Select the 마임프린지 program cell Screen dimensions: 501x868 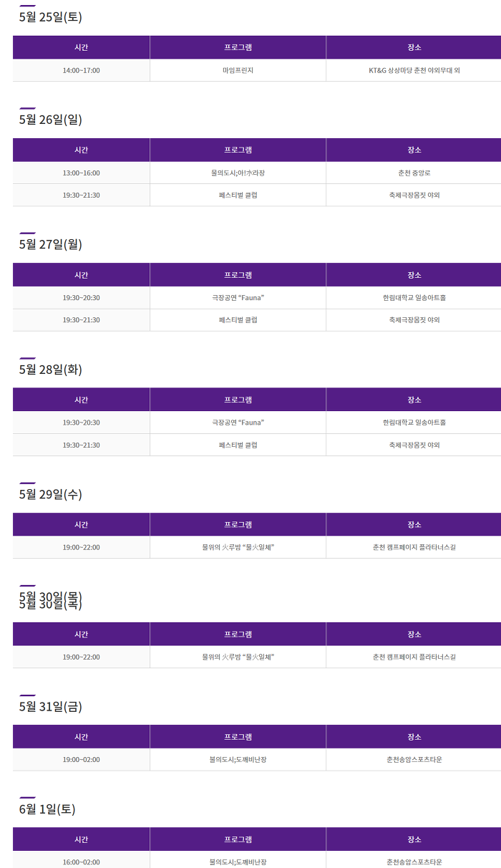click(238, 70)
